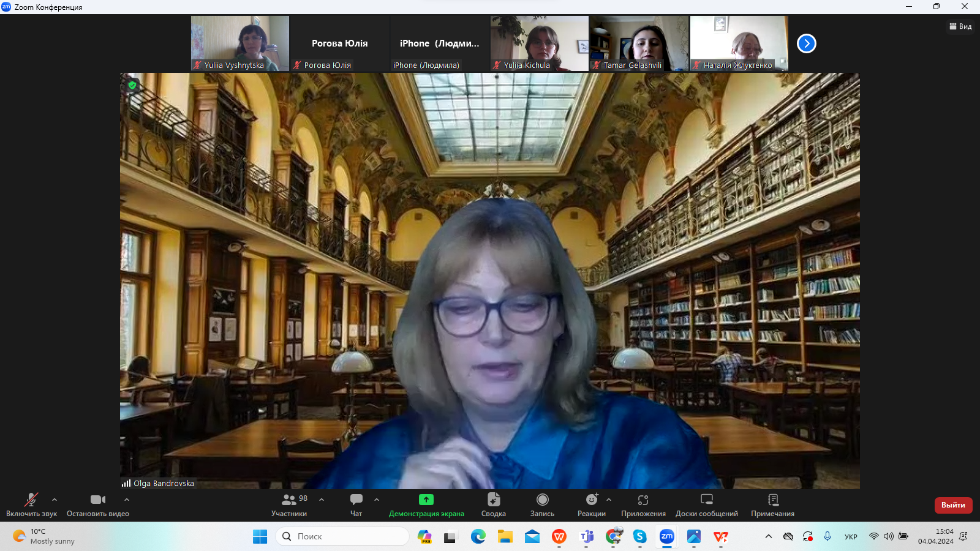The width and height of the screenshot is (980, 551).
Task: Click the green Share Screen icon
Action: tap(426, 500)
